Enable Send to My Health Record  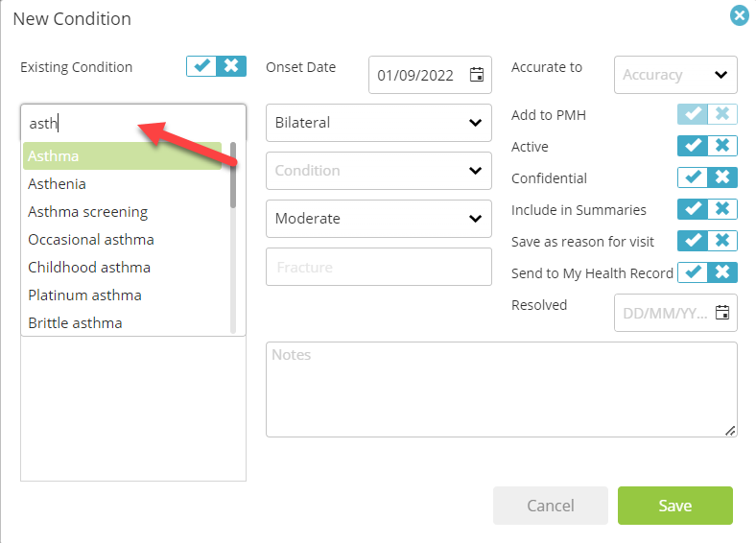click(693, 272)
